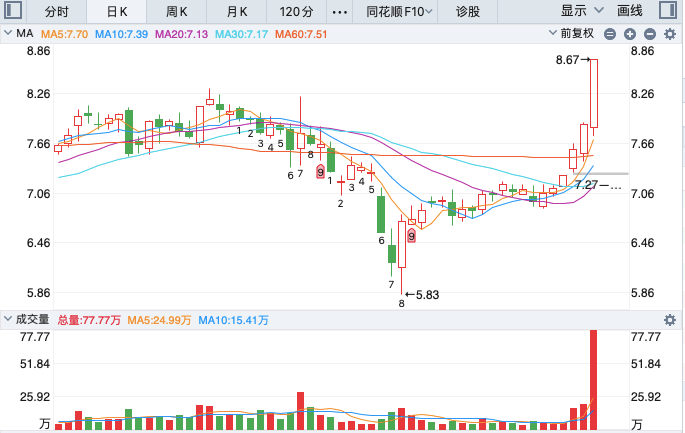
Task: Open the 诊股 diagnosis tab
Action: pos(467,11)
